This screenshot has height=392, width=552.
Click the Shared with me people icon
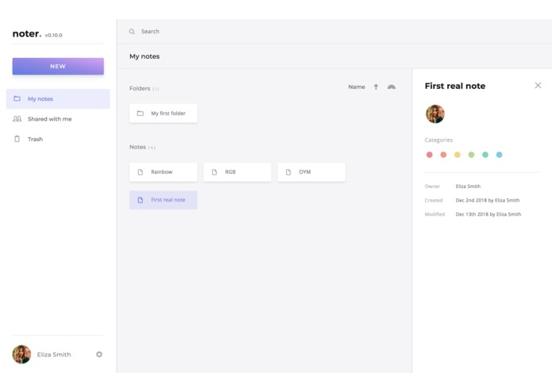point(17,119)
